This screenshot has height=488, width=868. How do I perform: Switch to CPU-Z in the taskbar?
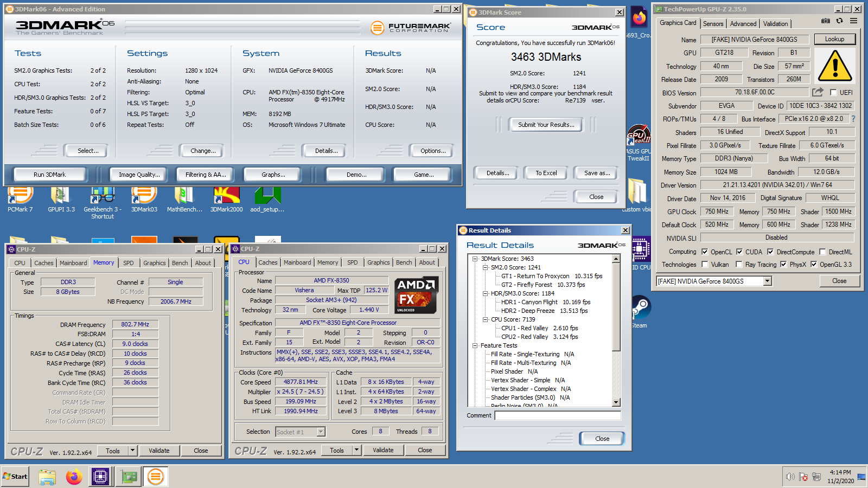point(101,477)
